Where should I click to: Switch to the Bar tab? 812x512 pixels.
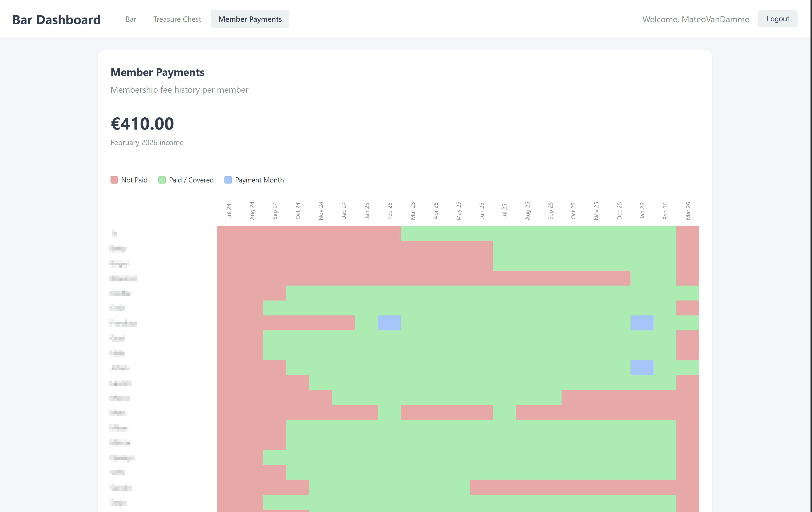coord(131,19)
